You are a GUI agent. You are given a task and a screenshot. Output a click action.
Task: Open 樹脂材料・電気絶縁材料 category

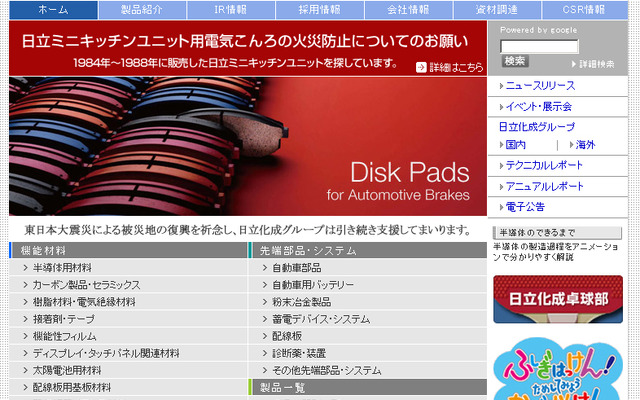point(84,302)
